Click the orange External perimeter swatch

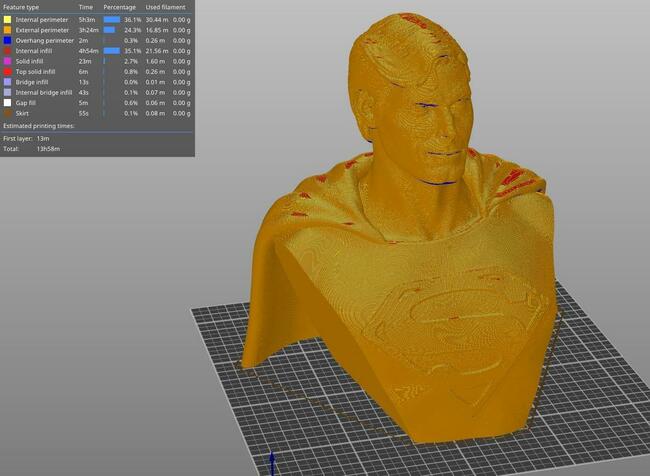tap(7, 29)
